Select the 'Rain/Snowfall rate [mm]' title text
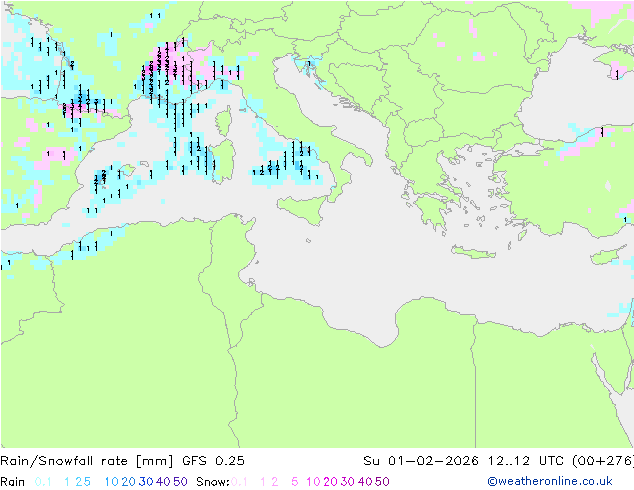The image size is (634, 490). (x=87, y=461)
